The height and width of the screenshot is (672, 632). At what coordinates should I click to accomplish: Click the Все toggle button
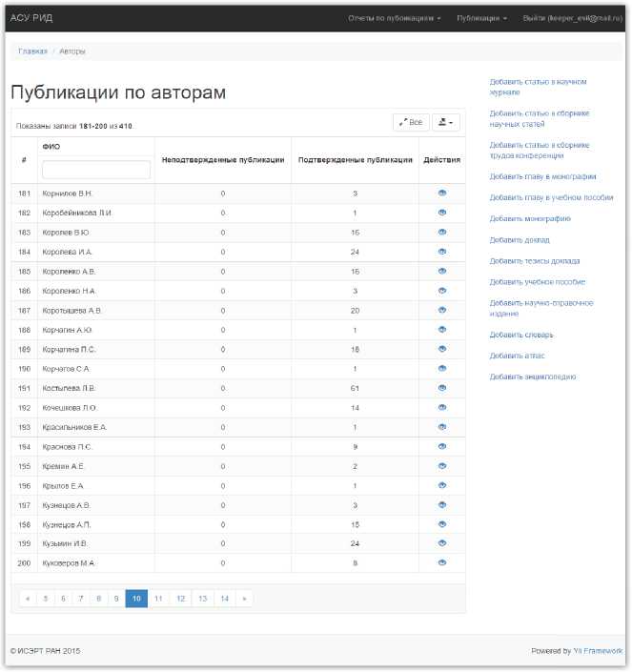point(411,122)
